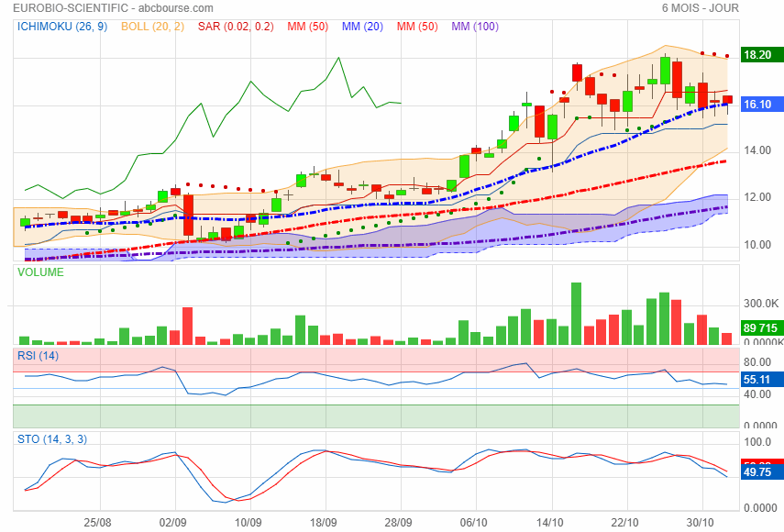This screenshot has height=532, width=784.
Task: Click the peak of the green Chikou line
Action: click(x=338, y=58)
